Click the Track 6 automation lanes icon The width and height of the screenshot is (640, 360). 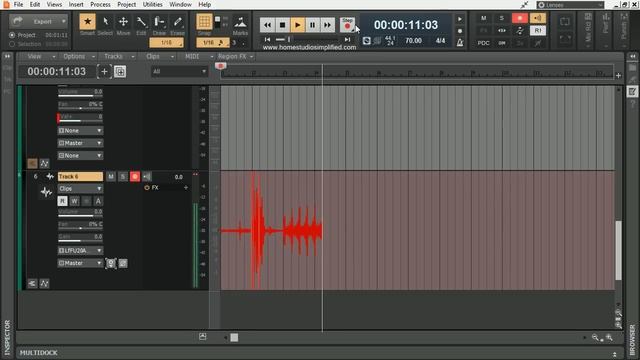44,283
